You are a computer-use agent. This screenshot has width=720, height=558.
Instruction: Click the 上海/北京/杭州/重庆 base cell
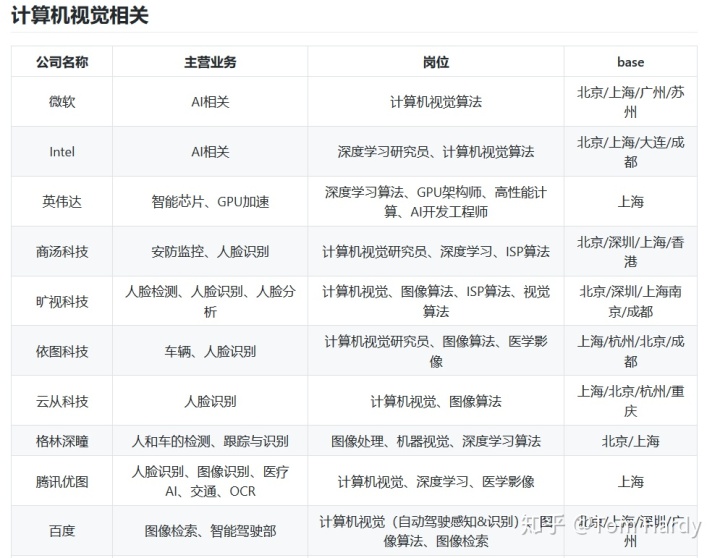coord(630,402)
